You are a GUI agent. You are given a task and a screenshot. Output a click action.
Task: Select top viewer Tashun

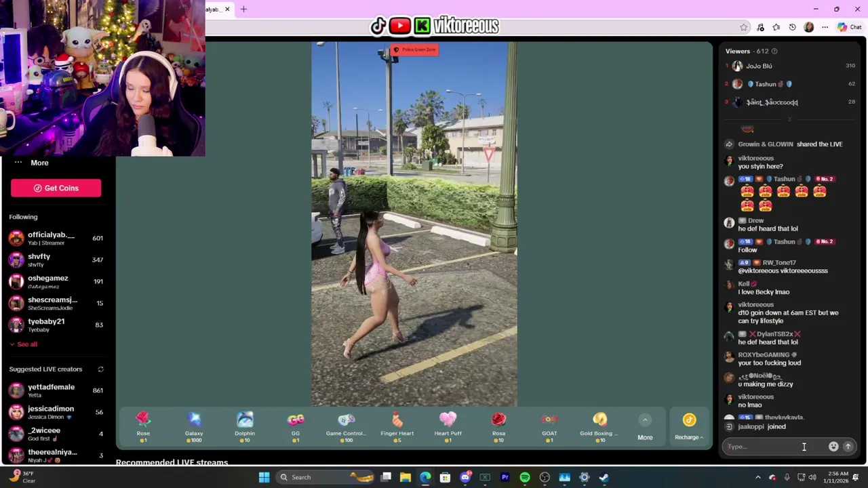point(790,84)
